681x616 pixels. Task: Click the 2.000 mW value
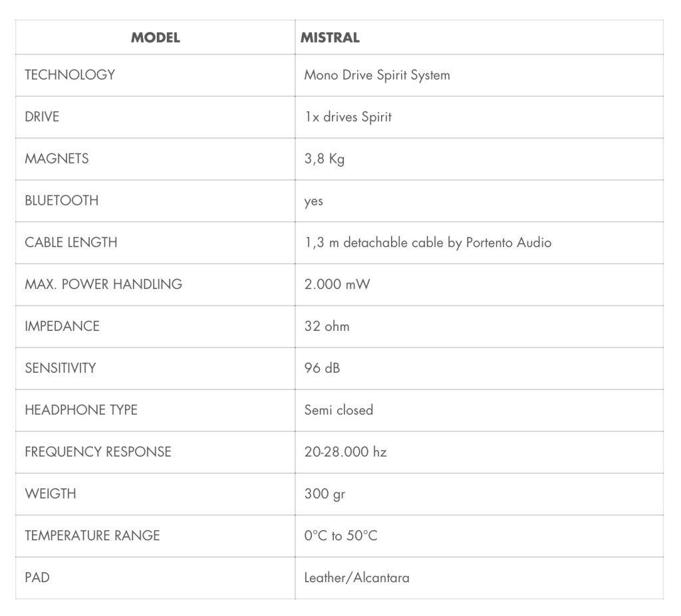tap(337, 284)
